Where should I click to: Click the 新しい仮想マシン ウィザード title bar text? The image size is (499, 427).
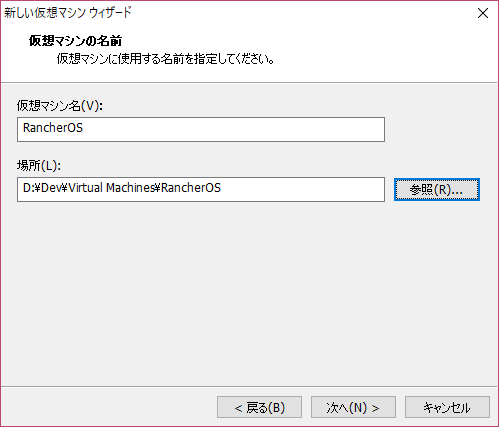tap(68, 13)
